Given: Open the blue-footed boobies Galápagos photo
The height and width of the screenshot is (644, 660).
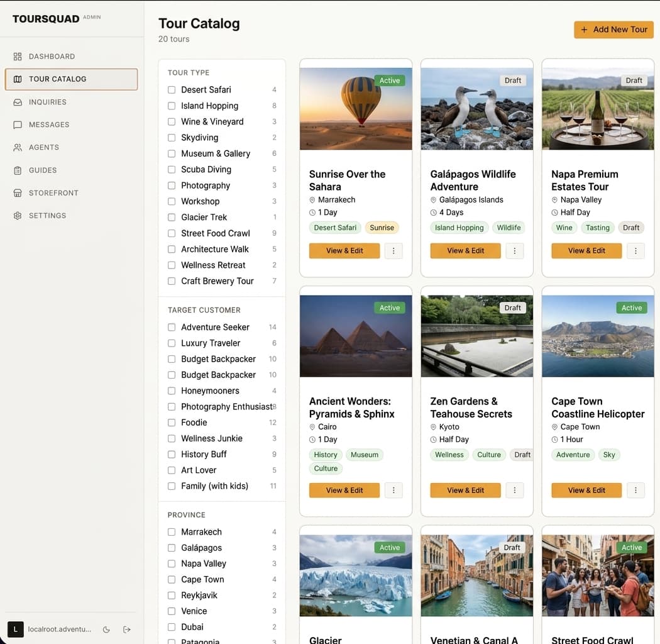Looking at the screenshot, I should click(477, 109).
